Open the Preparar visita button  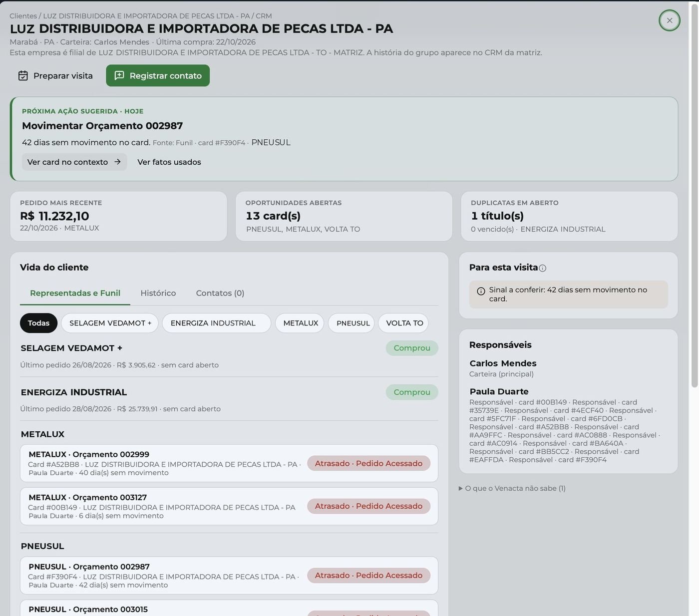point(55,75)
